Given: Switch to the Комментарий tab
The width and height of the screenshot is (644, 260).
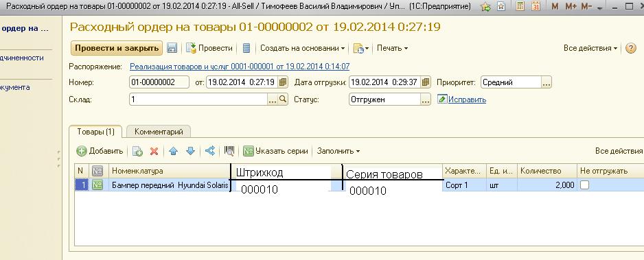Looking at the screenshot, I should pos(159,132).
